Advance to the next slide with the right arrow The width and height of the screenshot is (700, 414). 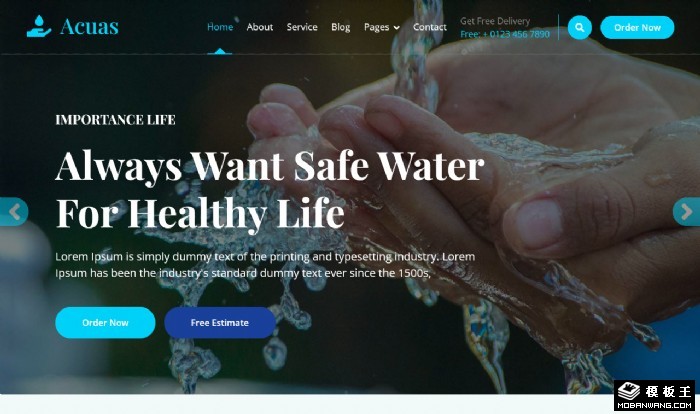click(x=686, y=212)
